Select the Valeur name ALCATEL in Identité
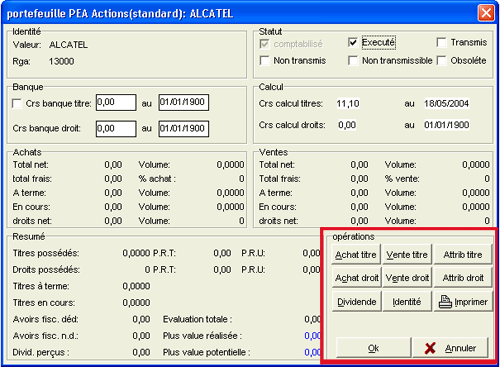This screenshot has height=367, width=500. tap(68, 45)
